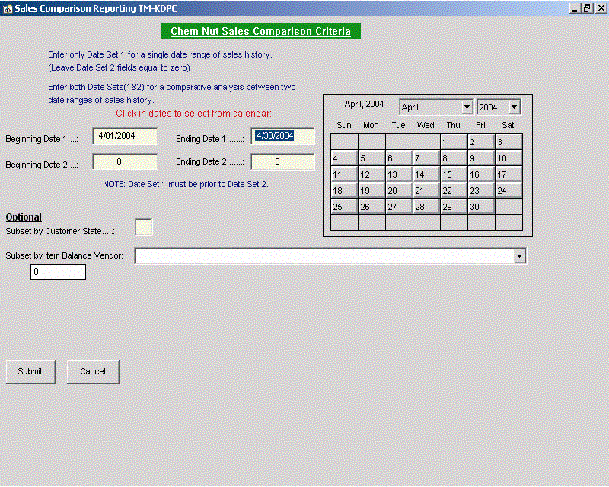Close the Sales Comparison Reporting window
Image resolution: width=609 pixels, height=487 pixels.
600,8
